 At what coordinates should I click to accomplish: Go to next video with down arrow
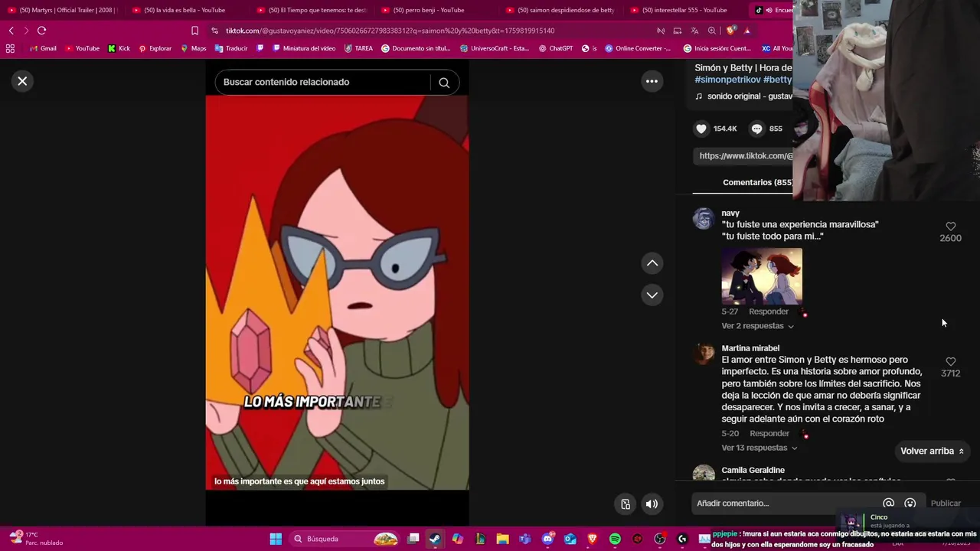(x=652, y=295)
